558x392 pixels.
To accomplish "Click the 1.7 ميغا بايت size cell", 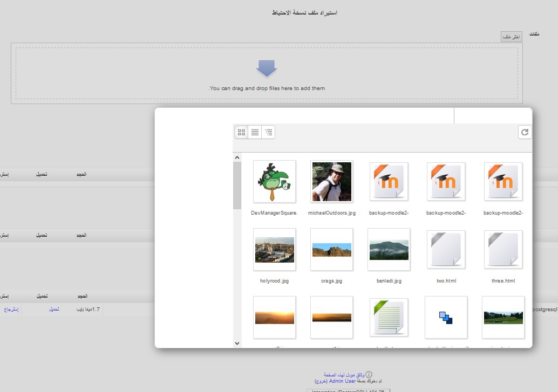I will tap(89, 309).
